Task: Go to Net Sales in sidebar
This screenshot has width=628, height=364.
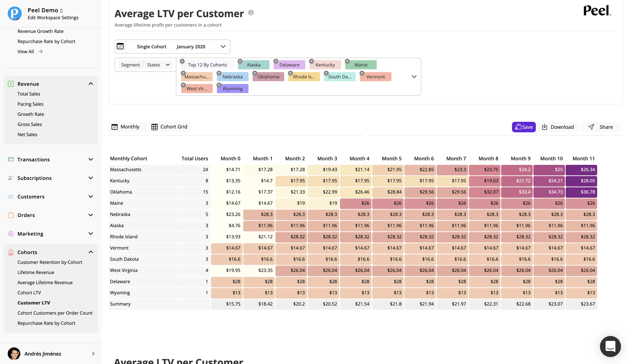Action: click(x=27, y=134)
